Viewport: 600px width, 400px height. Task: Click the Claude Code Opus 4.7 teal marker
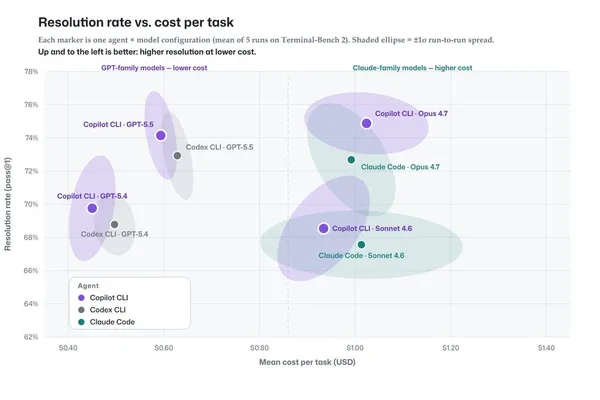point(351,160)
